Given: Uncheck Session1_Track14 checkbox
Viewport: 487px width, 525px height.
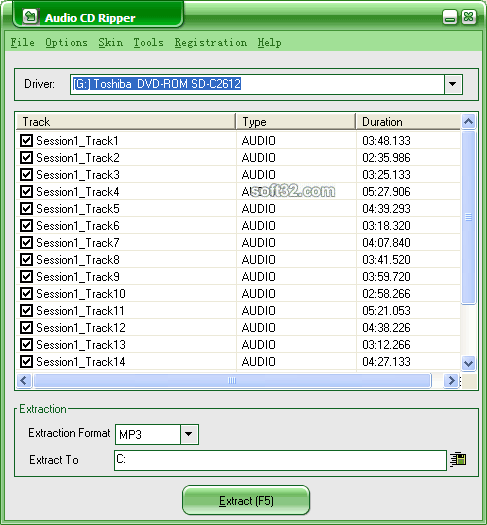Looking at the screenshot, I should coord(26,362).
